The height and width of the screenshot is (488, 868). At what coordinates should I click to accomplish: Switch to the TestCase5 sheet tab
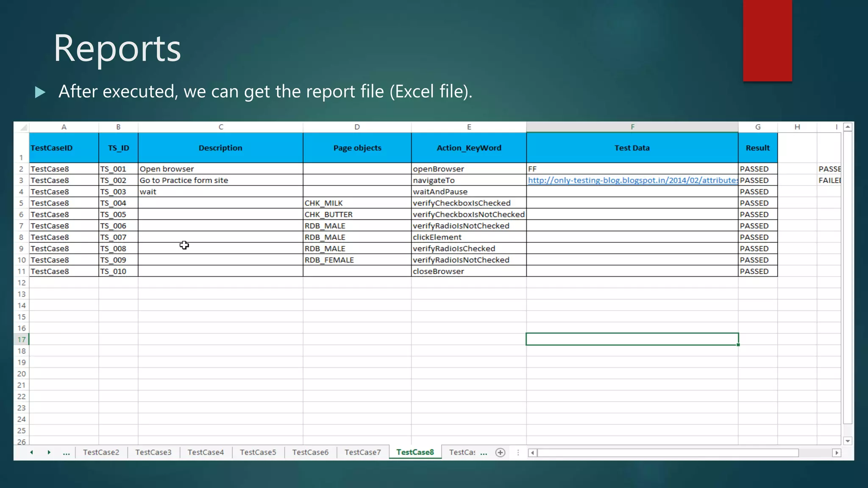click(x=258, y=452)
